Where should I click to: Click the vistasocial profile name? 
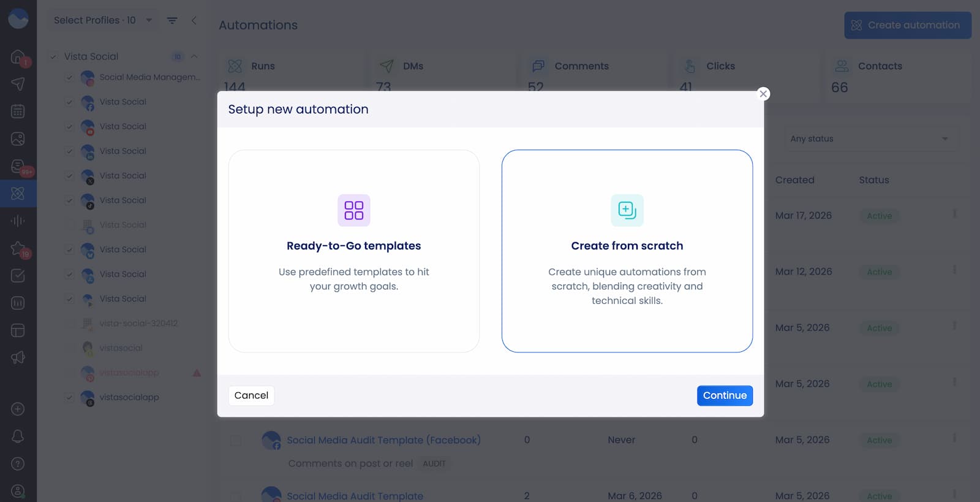[x=121, y=348]
